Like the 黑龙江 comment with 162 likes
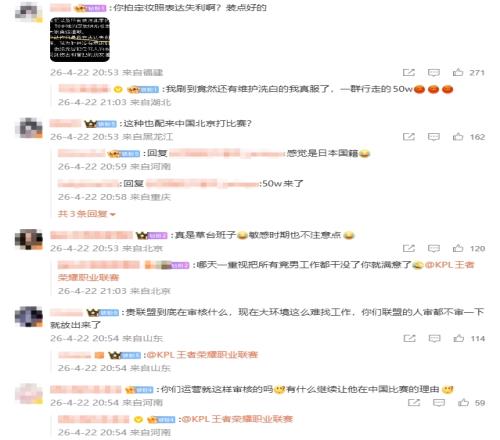The image size is (500, 440). click(x=458, y=137)
